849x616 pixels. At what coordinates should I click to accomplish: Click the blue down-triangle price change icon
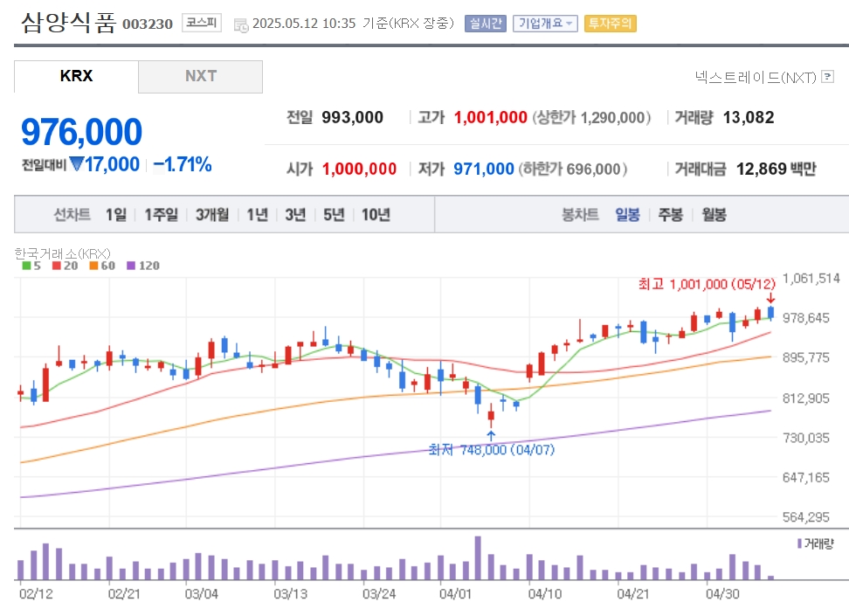77,163
